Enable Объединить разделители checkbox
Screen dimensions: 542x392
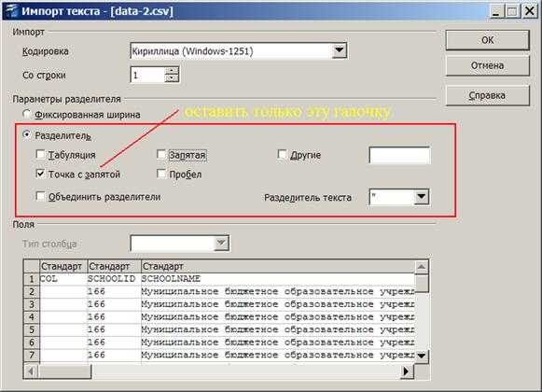40,196
